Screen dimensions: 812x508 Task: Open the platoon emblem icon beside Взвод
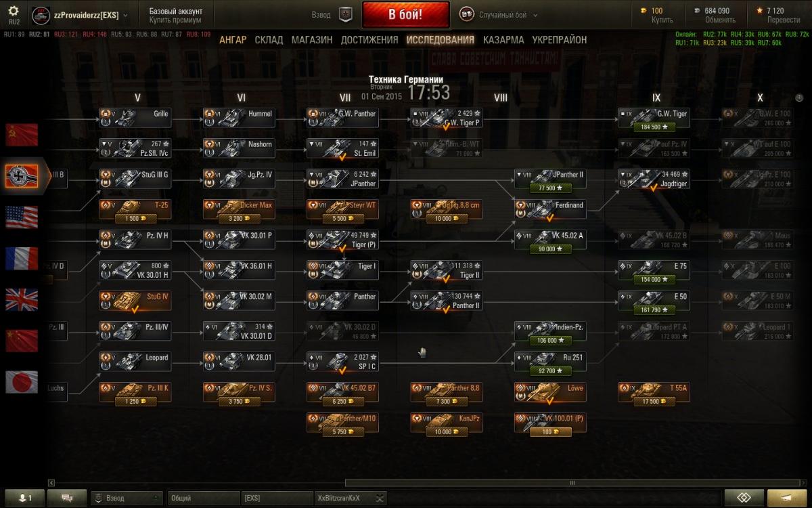345,14
